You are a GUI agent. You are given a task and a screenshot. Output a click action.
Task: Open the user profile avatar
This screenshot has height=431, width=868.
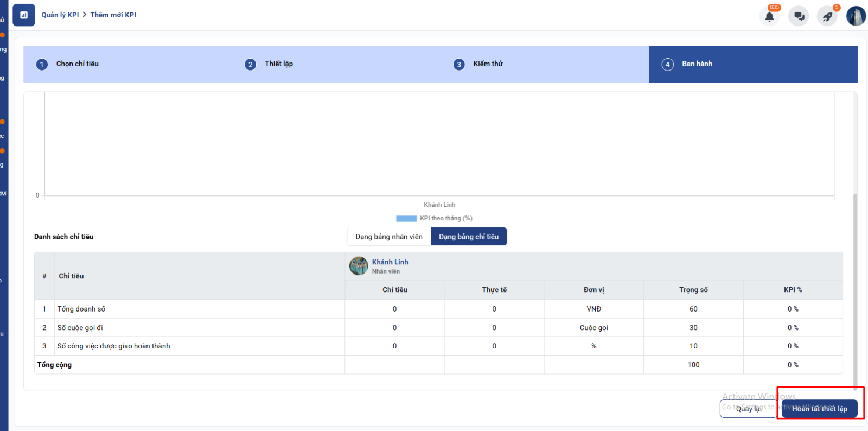tap(856, 16)
